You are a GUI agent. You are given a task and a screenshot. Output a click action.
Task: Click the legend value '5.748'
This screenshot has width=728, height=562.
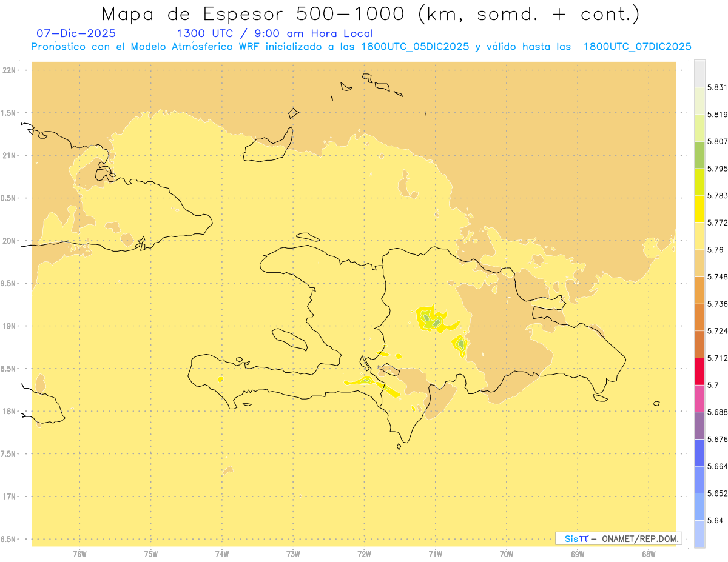[718, 276]
